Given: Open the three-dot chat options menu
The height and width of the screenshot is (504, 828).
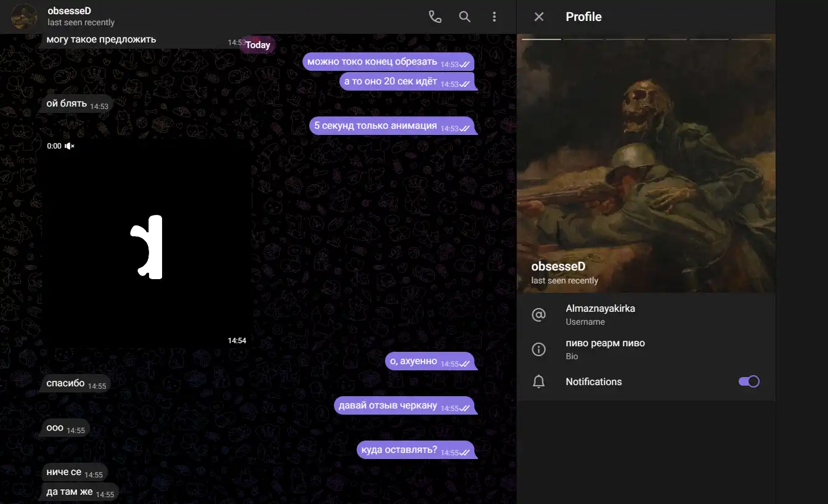Looking at the screenshot, I should (494, 17).
